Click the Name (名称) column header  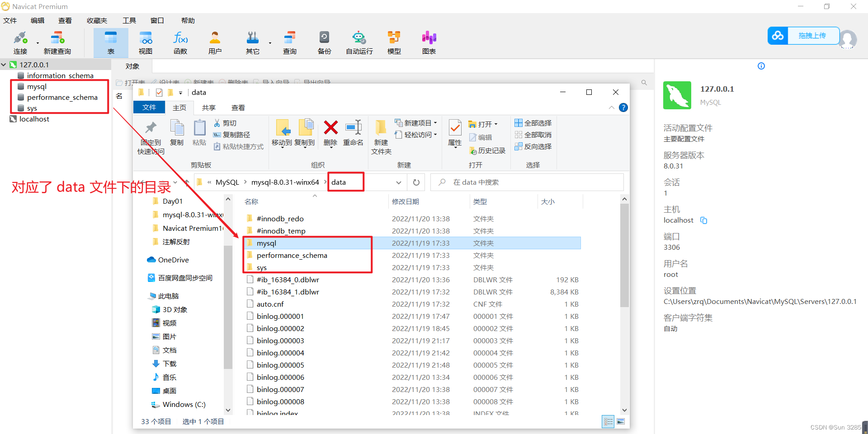[251, 201]
